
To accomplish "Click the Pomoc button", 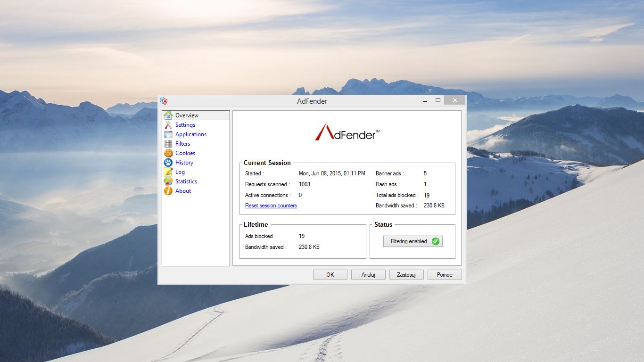I will 445,275.
